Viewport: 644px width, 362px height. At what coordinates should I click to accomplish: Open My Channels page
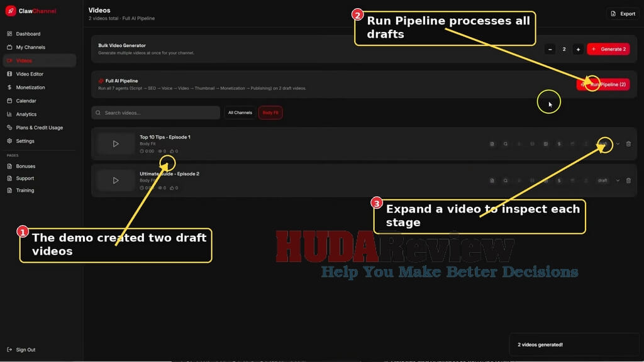click(x=30, y=47)
